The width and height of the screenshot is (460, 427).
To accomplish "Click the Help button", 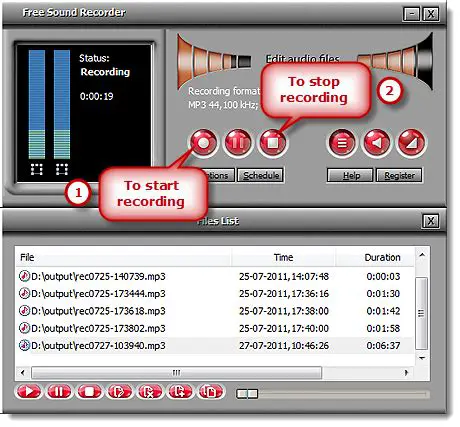I will [350, 175].
